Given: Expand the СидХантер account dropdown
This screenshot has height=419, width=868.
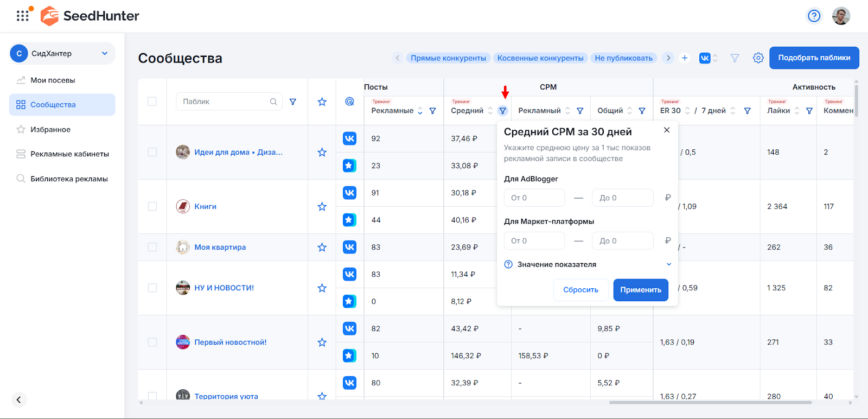Looking at the screenshot, I should (x=104, y=53).
